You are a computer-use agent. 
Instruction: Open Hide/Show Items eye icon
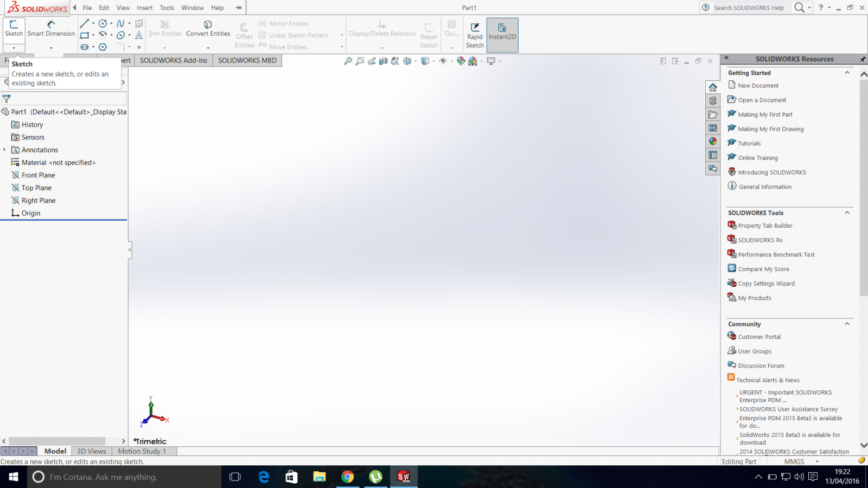(443, 61)
